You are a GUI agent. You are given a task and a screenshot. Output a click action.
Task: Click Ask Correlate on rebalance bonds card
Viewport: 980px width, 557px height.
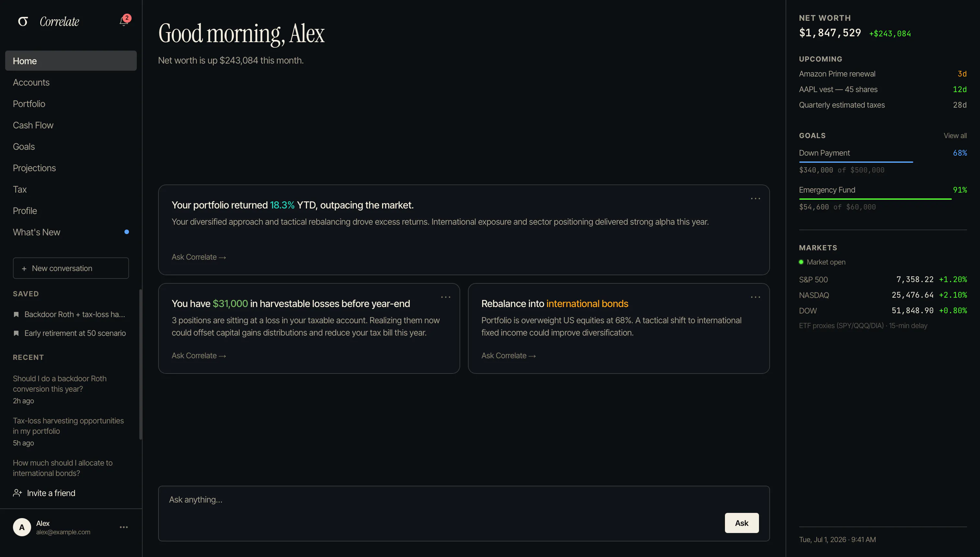click(508, 356)
